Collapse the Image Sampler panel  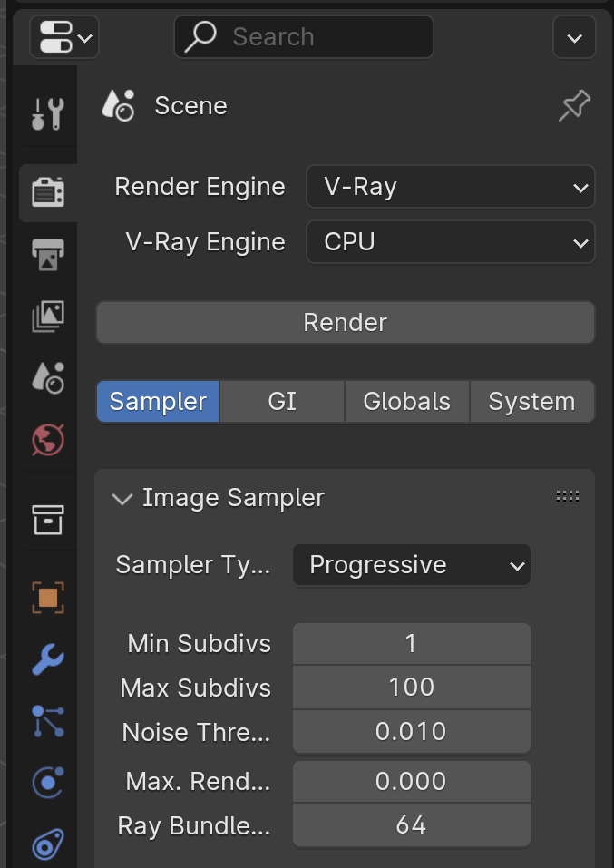(122, 498)
